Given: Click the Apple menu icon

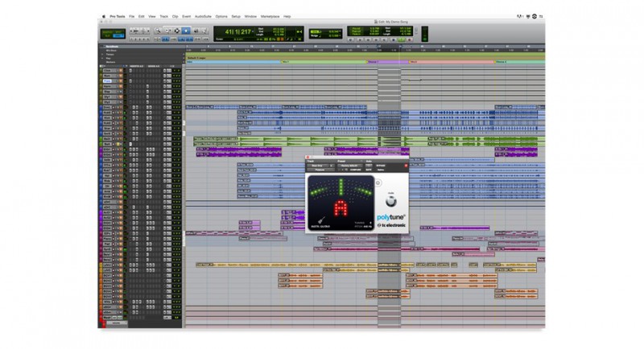Looking at the screenshot, I should (x=104, y=16).
